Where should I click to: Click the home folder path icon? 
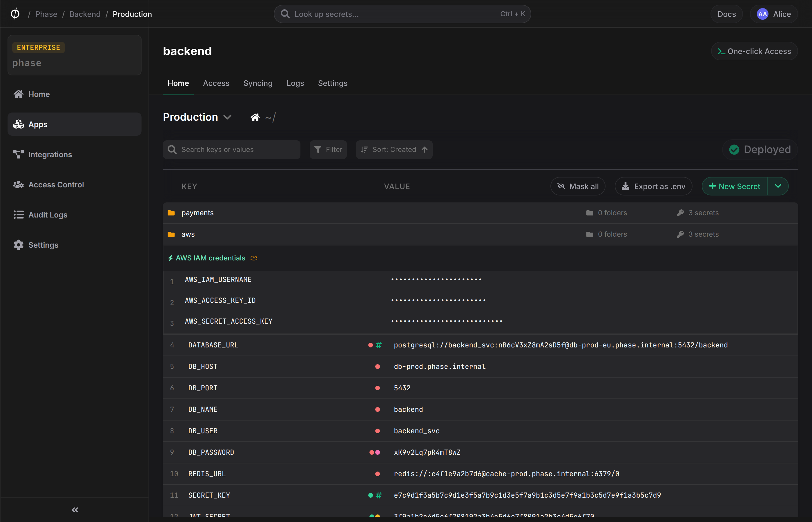pyautogui.click(x=255, y=117)
